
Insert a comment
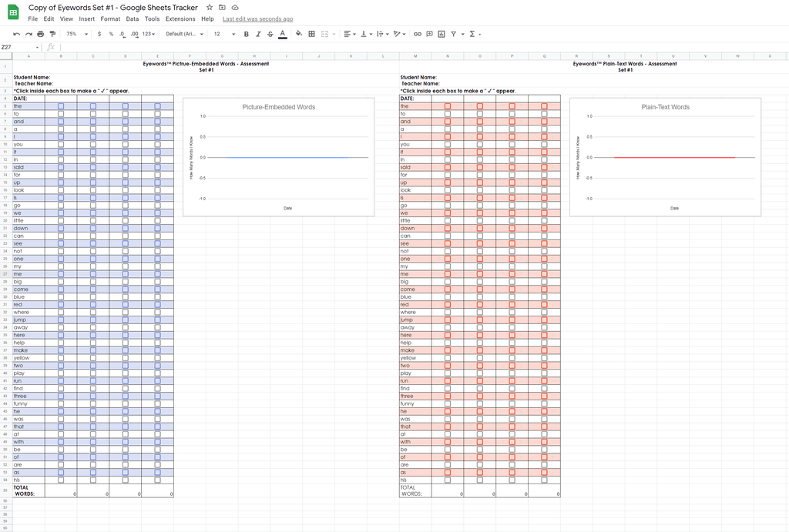(429, 34)
